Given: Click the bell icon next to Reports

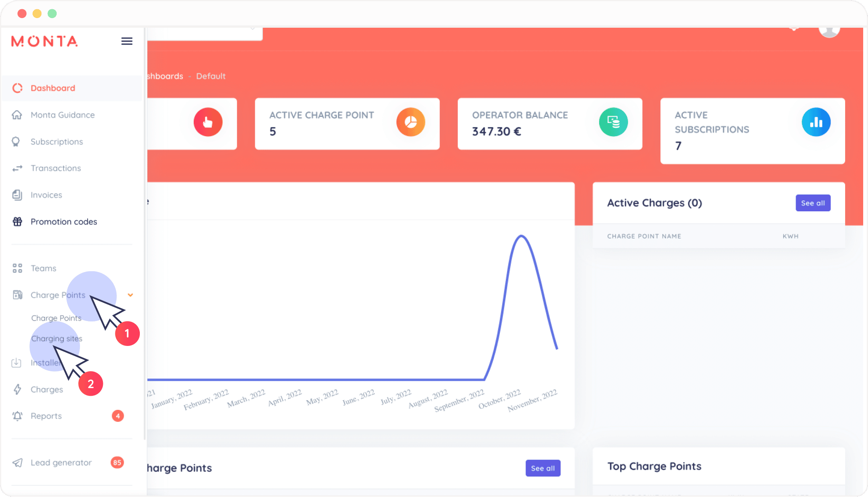Looking at the screenshot, I should (x=17, y=416).
